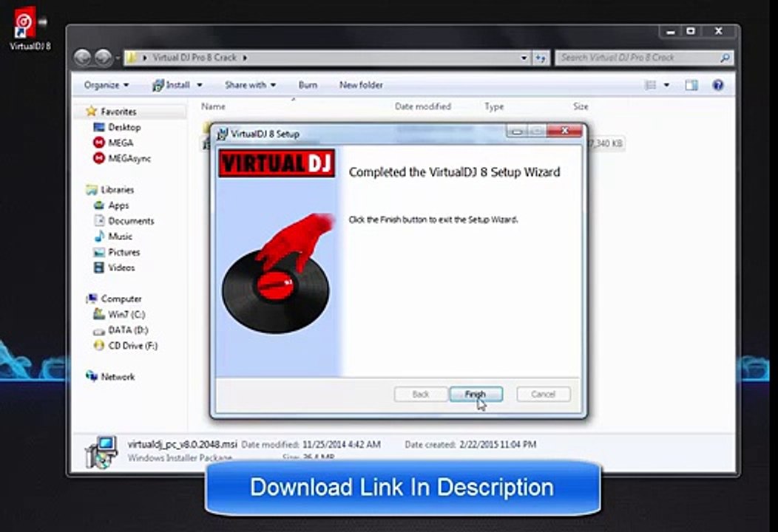Click the refresh button beside address bar
This screenshot has height=532, width=778.
(x=541, y=58)
